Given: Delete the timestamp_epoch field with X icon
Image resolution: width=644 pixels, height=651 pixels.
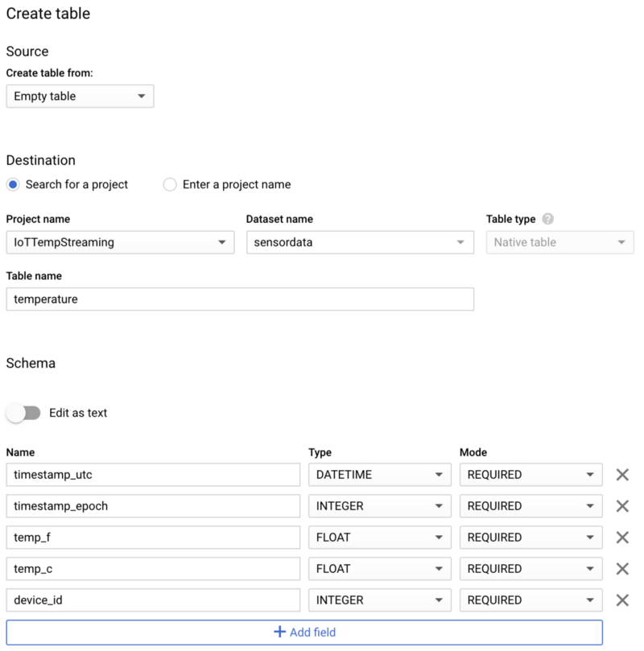Looking at the screenshot, I should [x=621, y=506].
